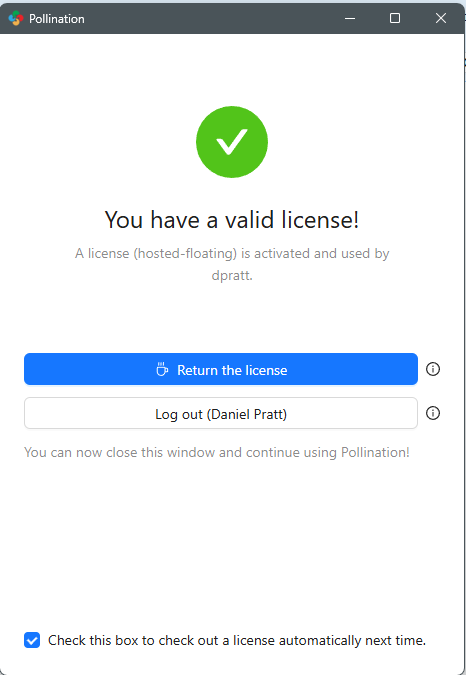Click the 'Return the license' label text
The image size is (466, 675).
232,370
